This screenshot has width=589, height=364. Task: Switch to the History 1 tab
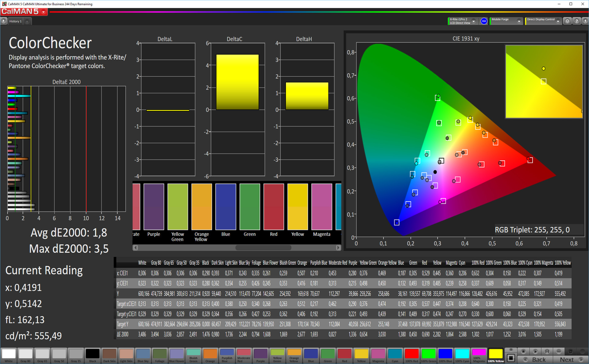[15, 21]
